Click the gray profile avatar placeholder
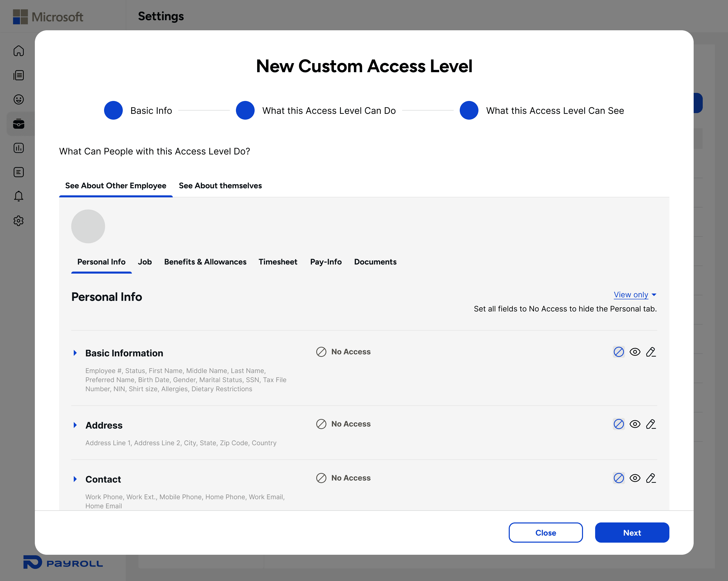Image resolution: width=728 pixels, height=581 pixels. point(88,226)
